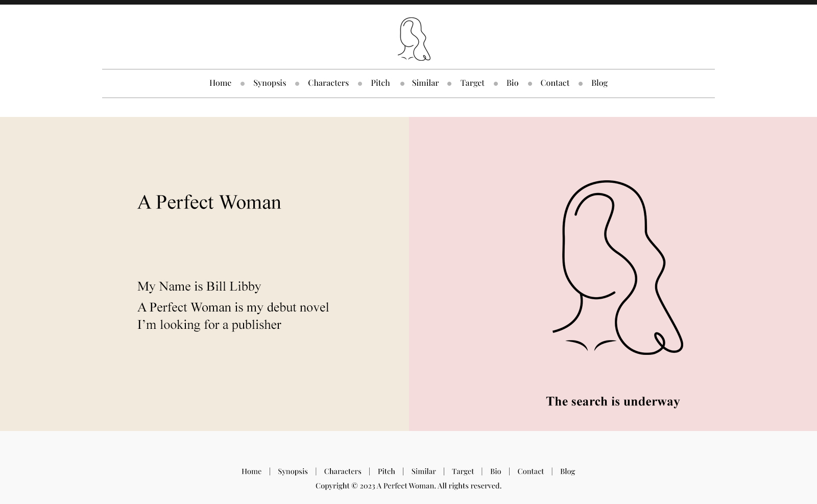Open the footer Synopsis link

293,471
